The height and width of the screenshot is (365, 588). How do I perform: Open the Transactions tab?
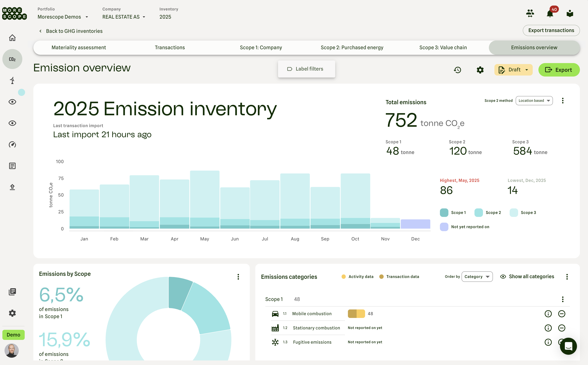click(170, 48)
